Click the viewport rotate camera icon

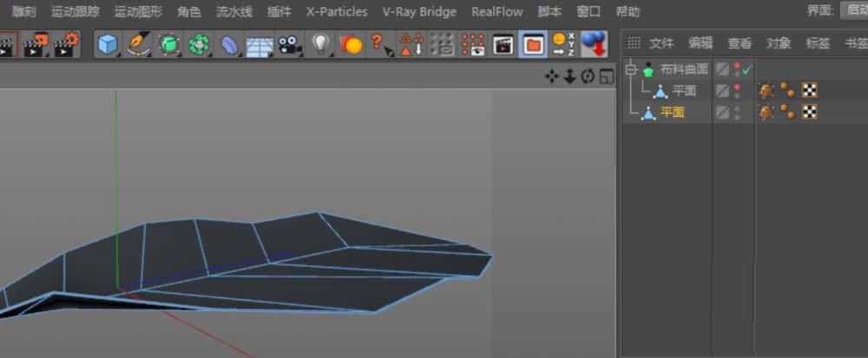[x=588, y=76]
